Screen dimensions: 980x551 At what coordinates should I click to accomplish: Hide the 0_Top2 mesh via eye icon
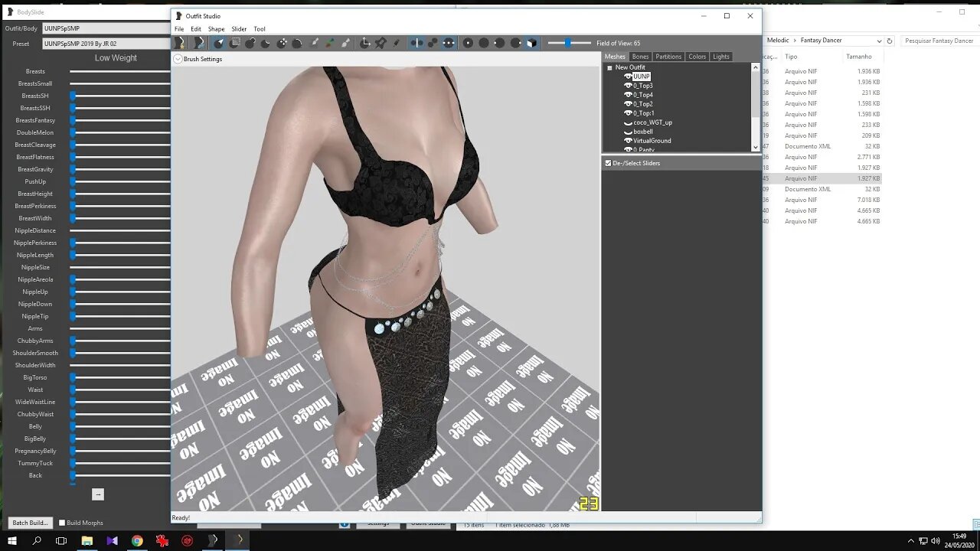[x=628, y=104]
